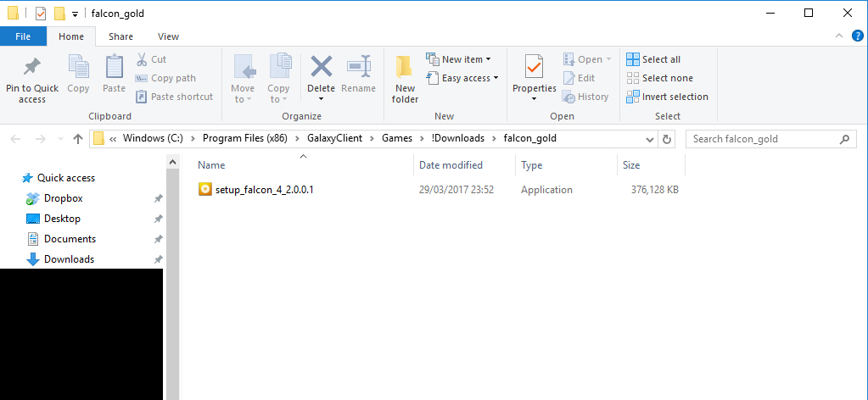Open Desktop in navigation pane

[62, 219]
